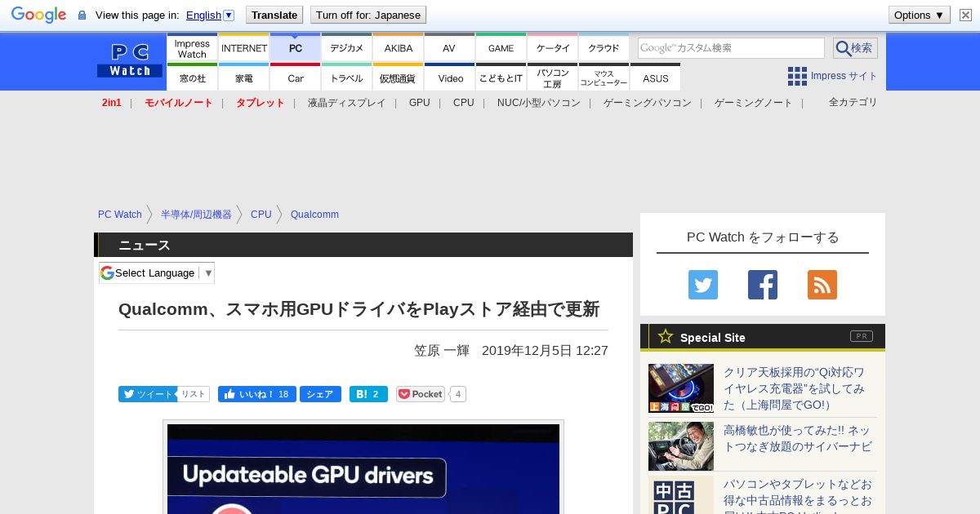
Task: Open the NUC/小型パソコン category link
Action: (539, 103)
